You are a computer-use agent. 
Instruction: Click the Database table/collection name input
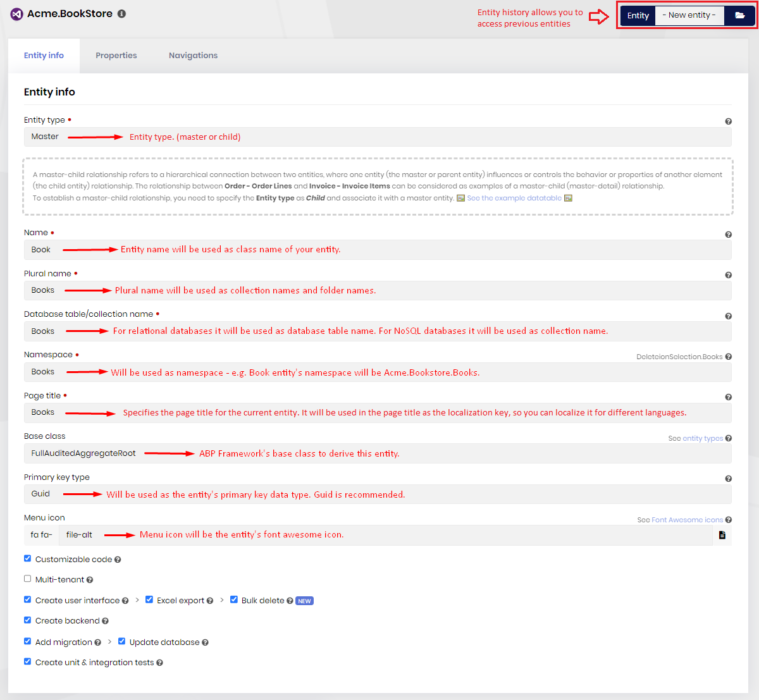pyautogui.click(x=378, y=331)
